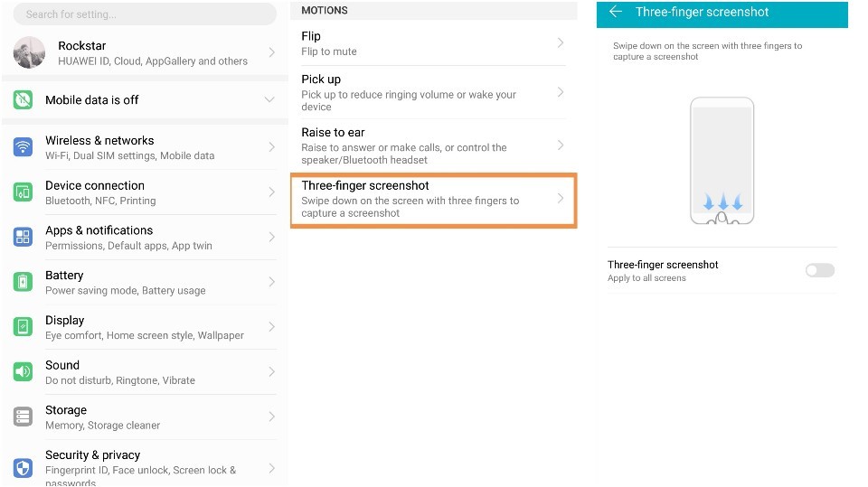Tap the back arrow in Three-finger screenshot
Image resolution: width=868 pixels, height=487 pixels.
tap(616, 13)
